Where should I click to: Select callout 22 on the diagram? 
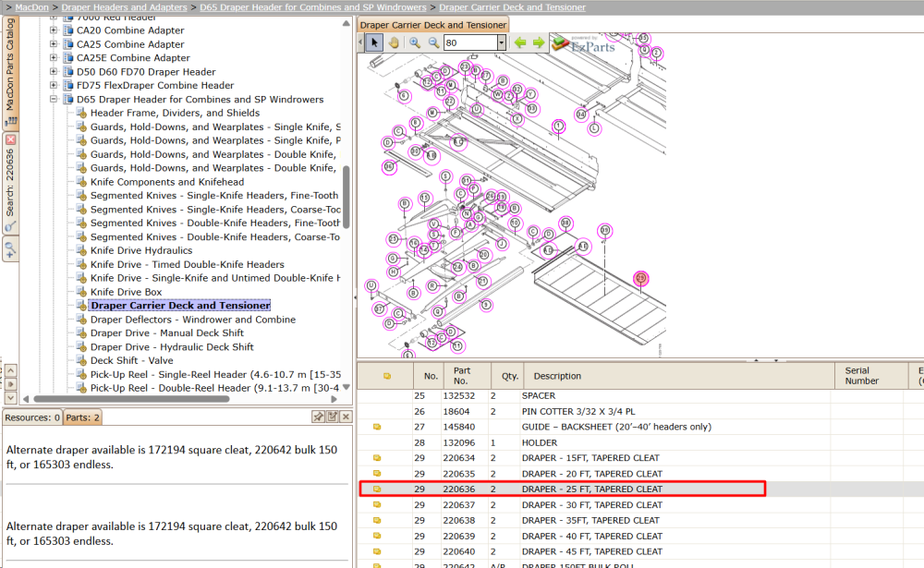pos(450,102)
